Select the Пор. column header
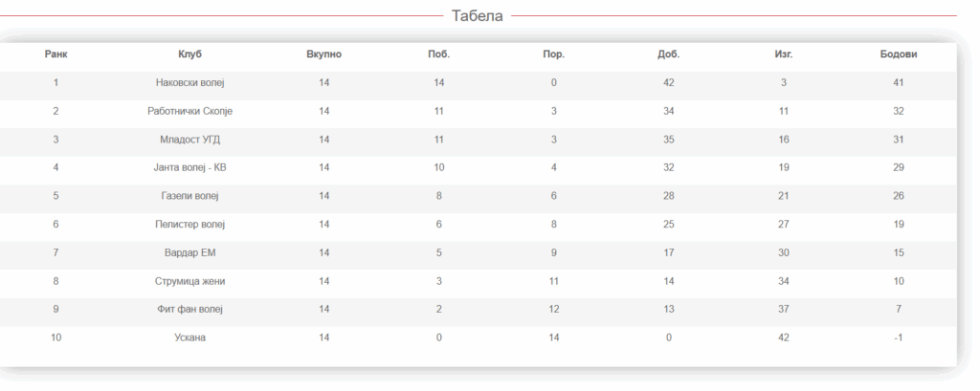 [x=553, y=54]
